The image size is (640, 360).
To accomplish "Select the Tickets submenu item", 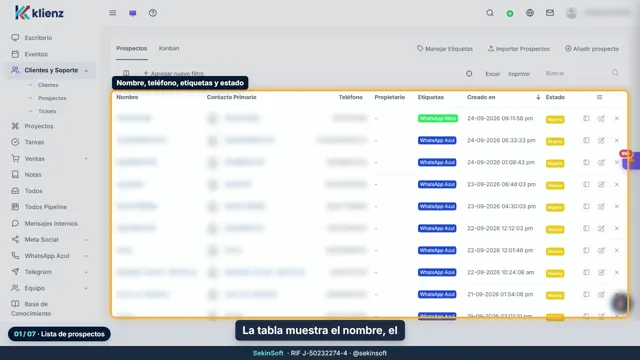I will [47, 111].
